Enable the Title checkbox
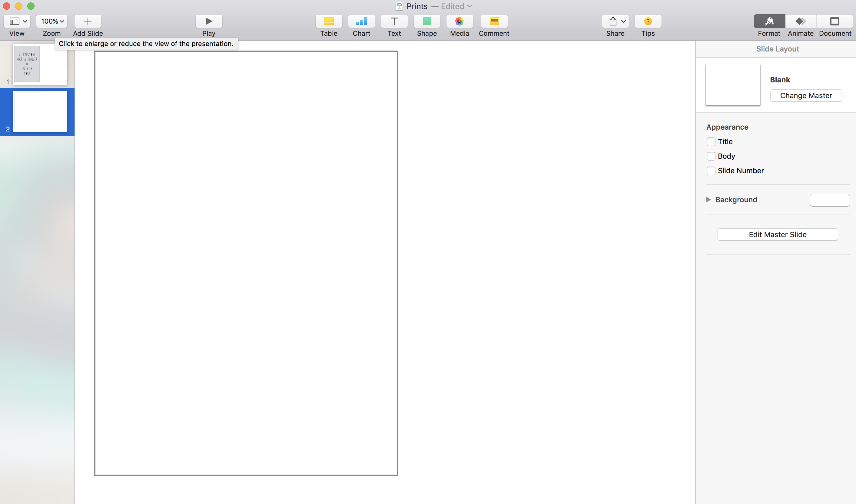This screenshot has height=504, width=856. (x=711, y=142)
